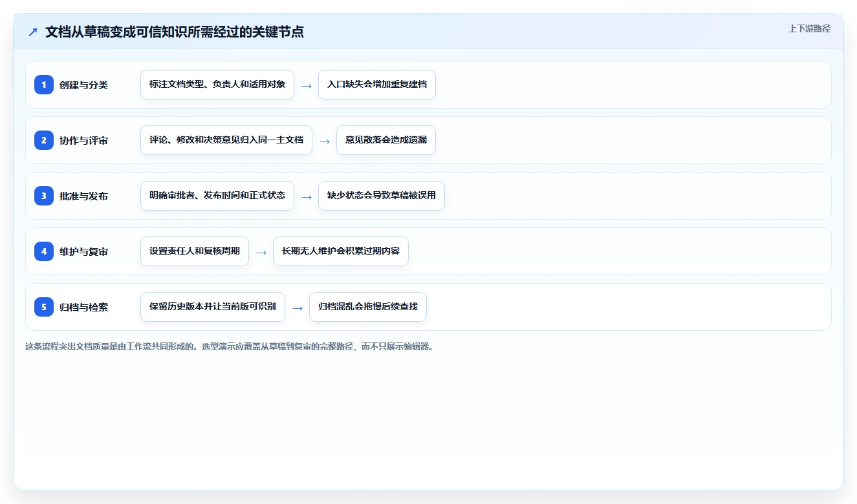Select the 明确审批者、发布时间和正式状态 chip
The height and width of the screenshot is (504, 857).
(x=217, y=196)
